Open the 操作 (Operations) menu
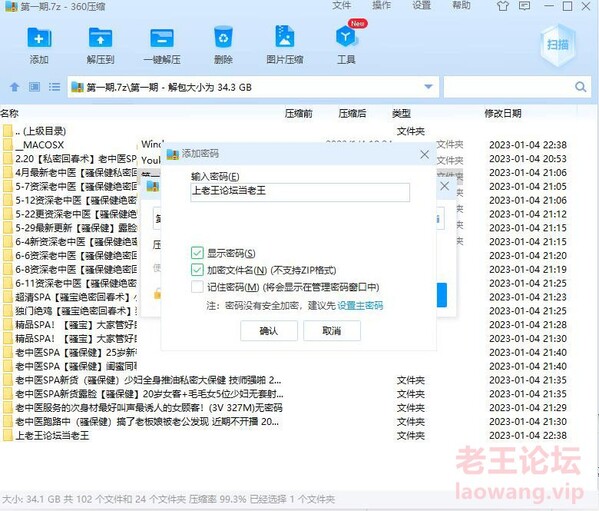The width and height of the screenshot is (599, 511). (x=381, y=5)
